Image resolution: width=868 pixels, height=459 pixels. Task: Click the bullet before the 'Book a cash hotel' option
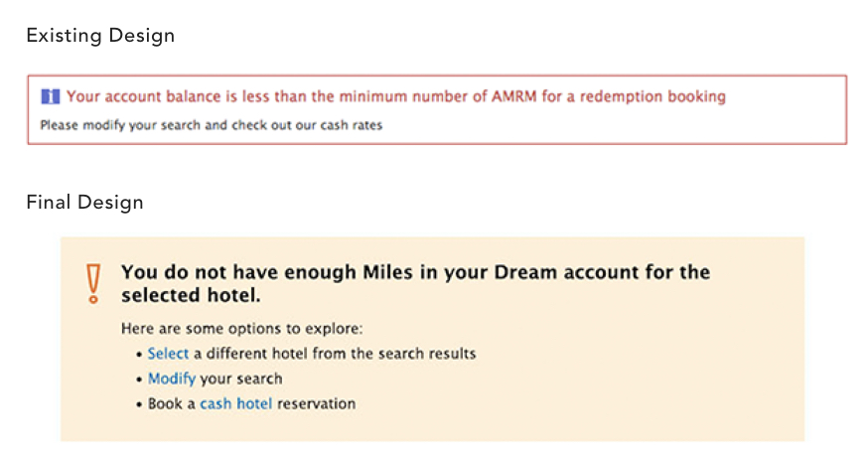[x=139, y=404]
